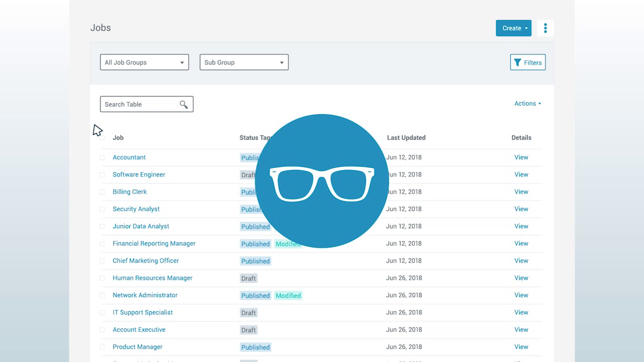Screen dimensions: 644x362
Task: Click the Details column header
Action: [521, 138]
